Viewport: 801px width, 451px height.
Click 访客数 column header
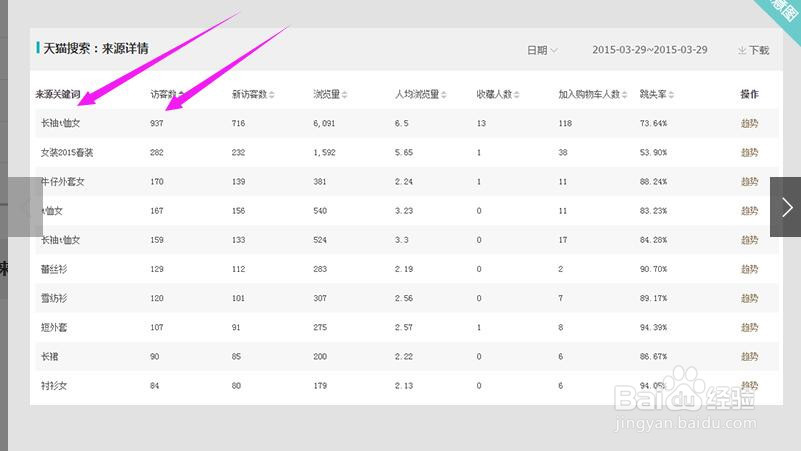pyautogui.click(x=163, y=94)
